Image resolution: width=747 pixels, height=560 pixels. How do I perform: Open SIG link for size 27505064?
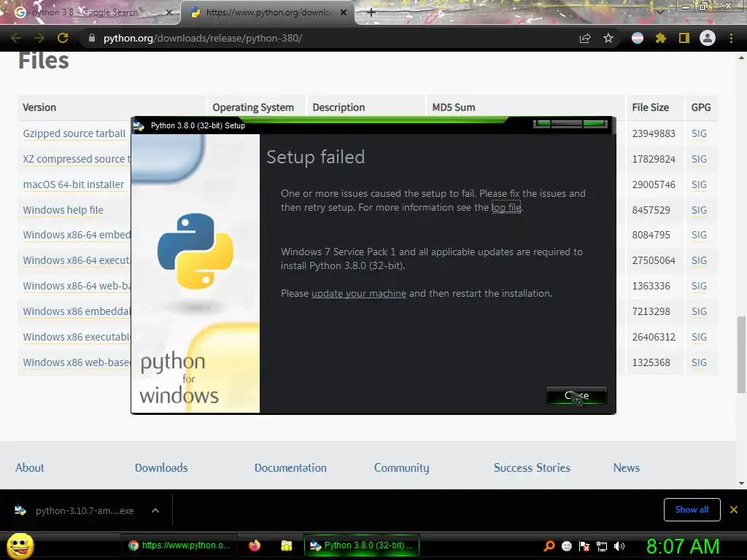699,260
